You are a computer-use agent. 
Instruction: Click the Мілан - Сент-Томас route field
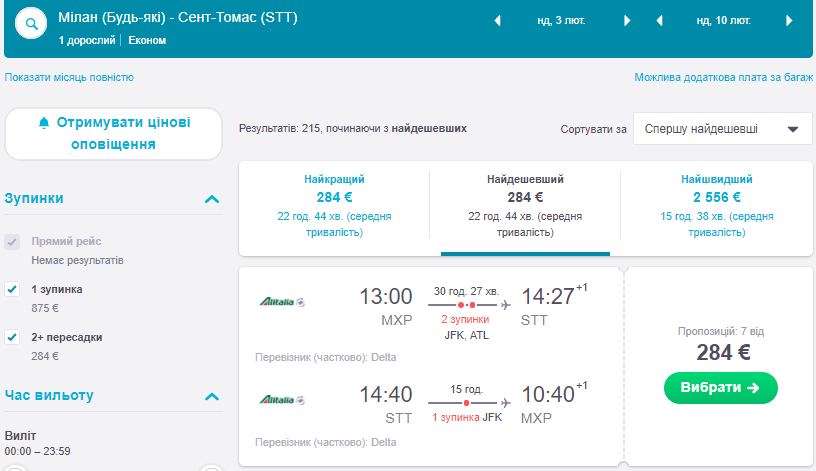click(x=177, y=18)
